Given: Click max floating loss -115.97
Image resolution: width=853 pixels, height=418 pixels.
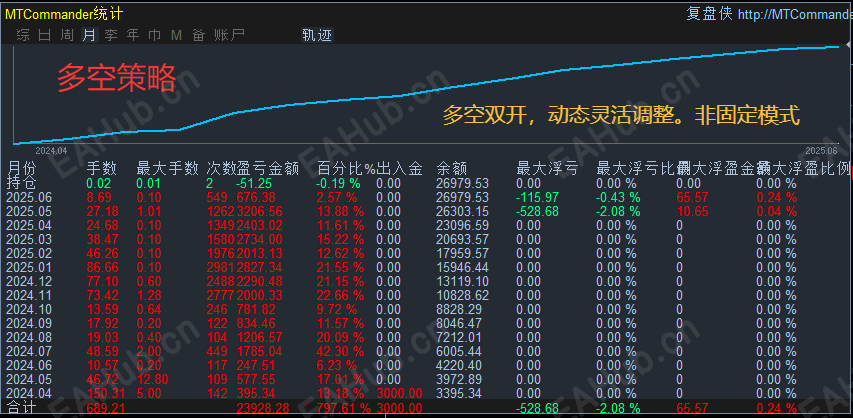Looking at the screenshot, I should pos(537,197).
